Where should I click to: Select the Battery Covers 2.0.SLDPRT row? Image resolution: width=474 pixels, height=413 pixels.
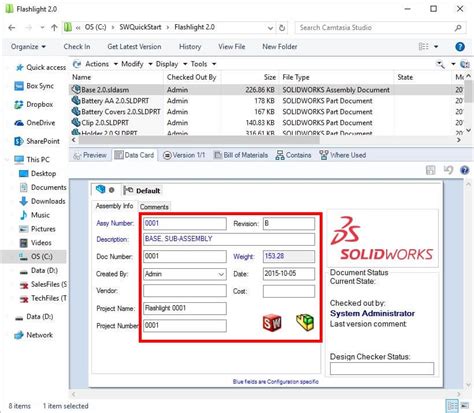(x=267, y=112)
